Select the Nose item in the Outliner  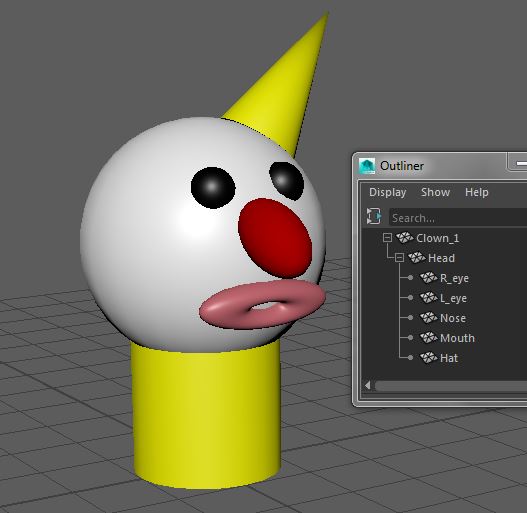click(x=453, y=318)
